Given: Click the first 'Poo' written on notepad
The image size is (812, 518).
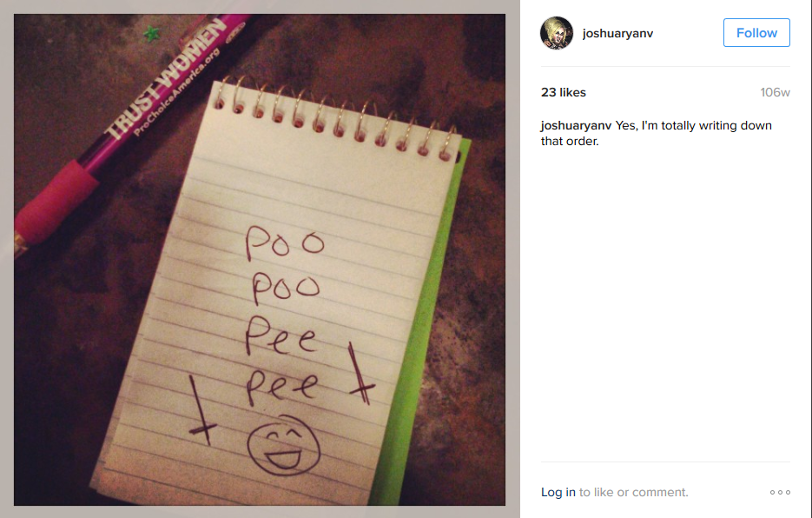Looking at the screenshot, I should (x=285, y=242).
